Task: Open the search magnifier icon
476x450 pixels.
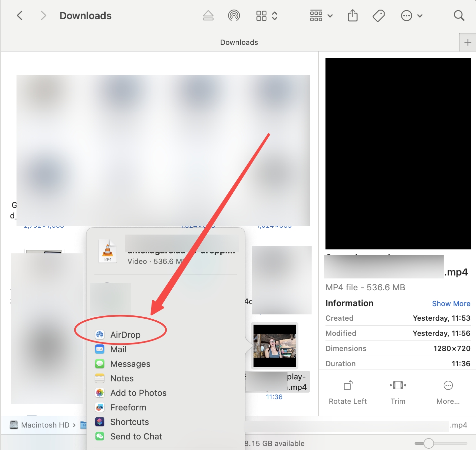Action: point(459,16)
